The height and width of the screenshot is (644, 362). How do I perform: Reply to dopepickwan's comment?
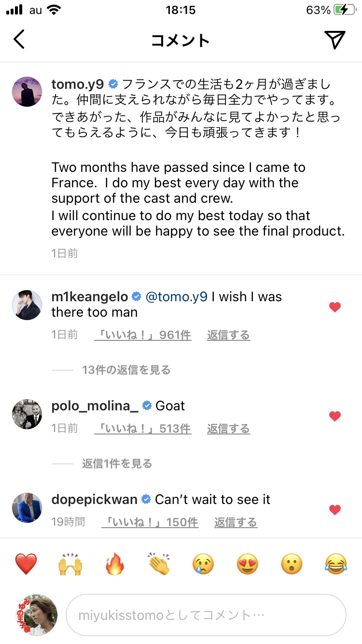(236, 522)
